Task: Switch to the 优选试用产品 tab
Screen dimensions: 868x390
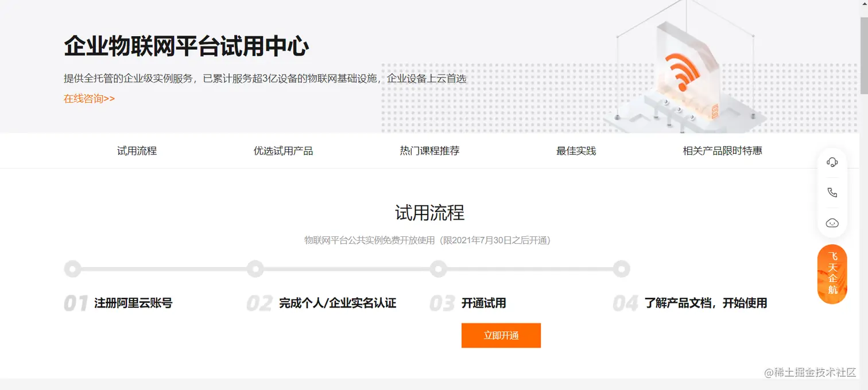Action: 284,151
